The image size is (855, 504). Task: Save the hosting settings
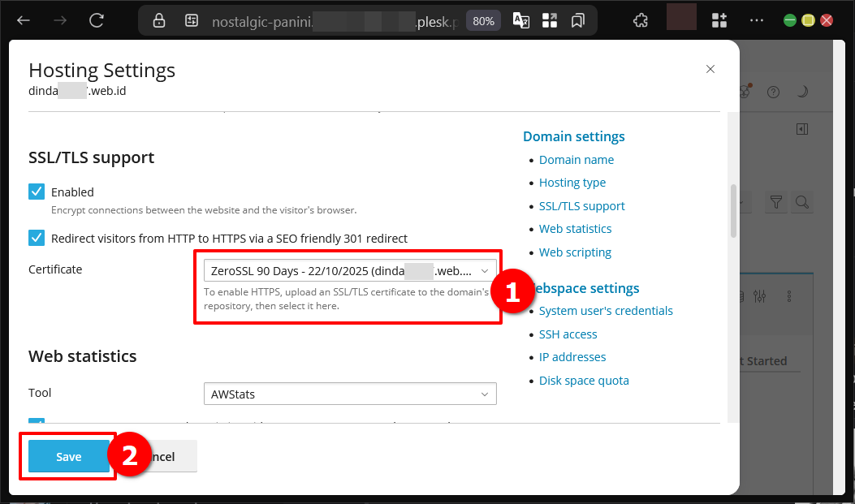(x=69, y=457)
